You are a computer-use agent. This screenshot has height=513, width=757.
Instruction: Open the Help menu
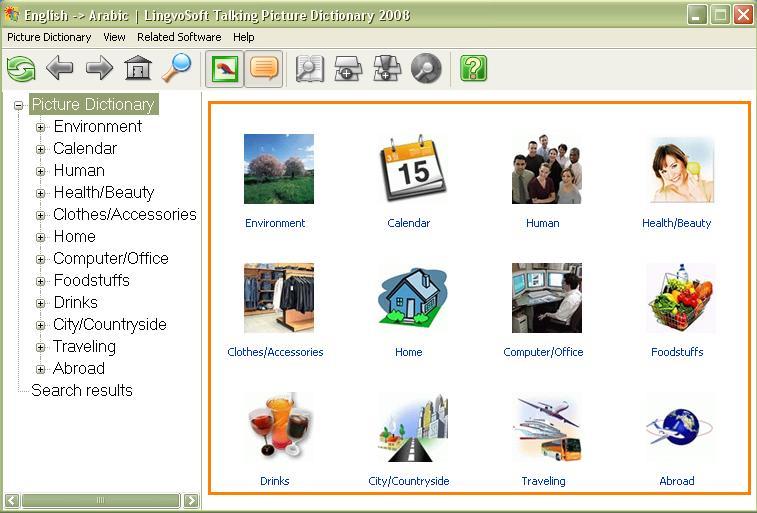[x=244, y=37]
